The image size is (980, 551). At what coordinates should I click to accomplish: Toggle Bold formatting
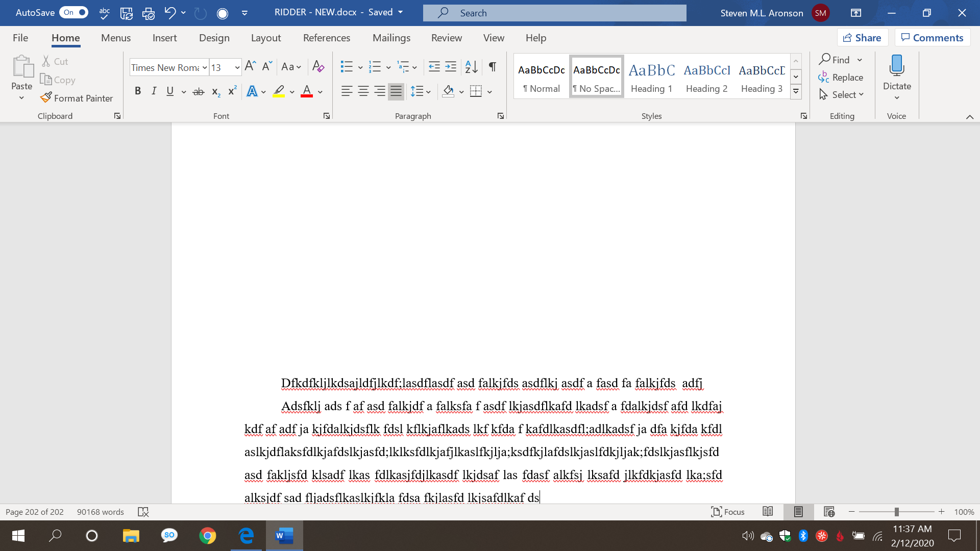pos(138,91)
